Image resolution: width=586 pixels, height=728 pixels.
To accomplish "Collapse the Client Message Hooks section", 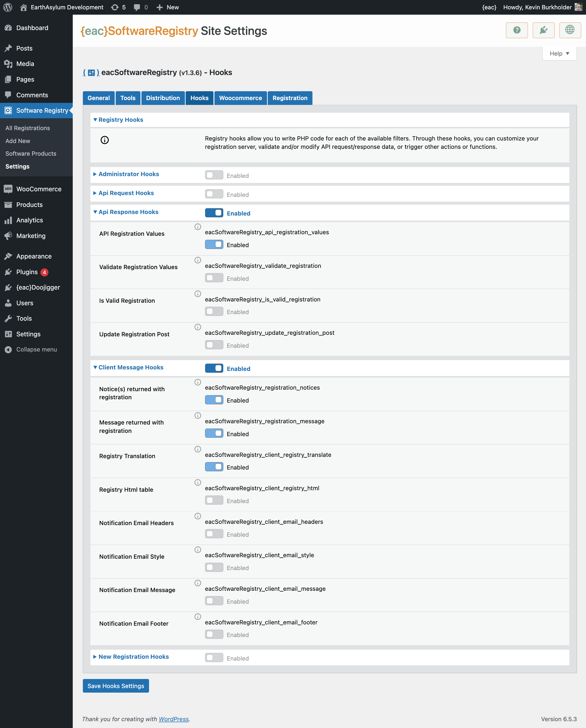I will coord(128,367).
